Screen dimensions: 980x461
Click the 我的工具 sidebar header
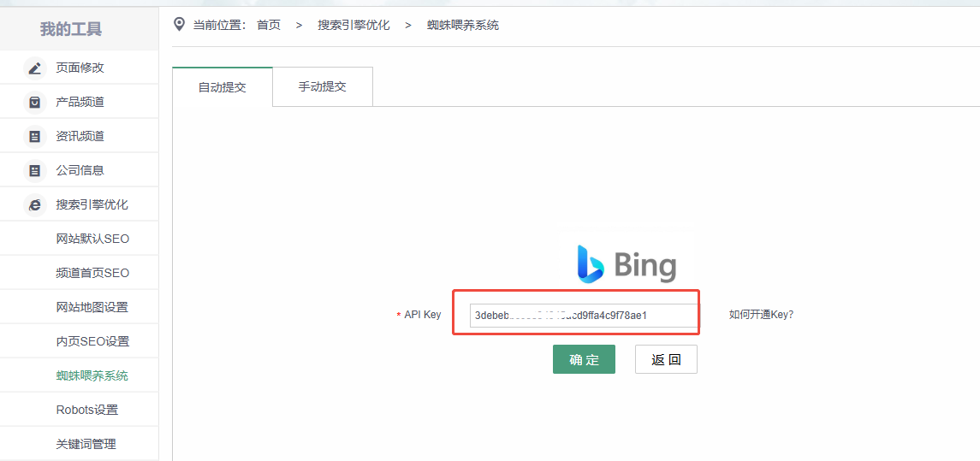tap(71, 29)
